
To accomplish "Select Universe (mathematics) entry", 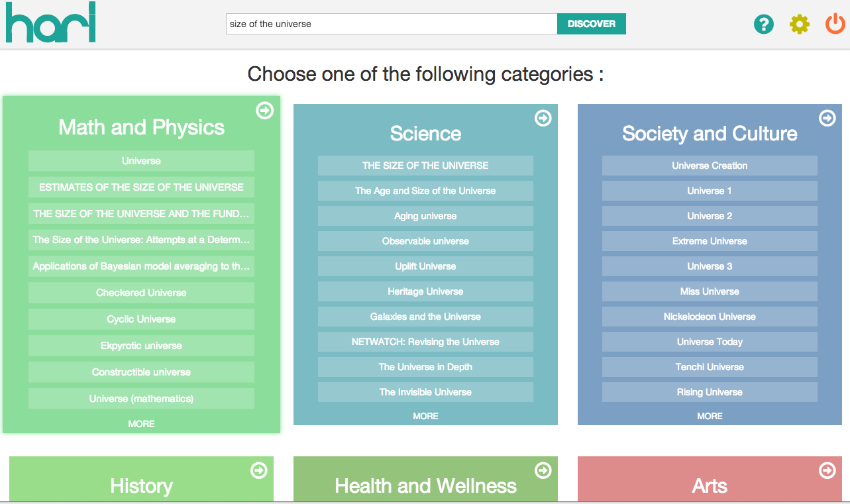I will point(141,399).
